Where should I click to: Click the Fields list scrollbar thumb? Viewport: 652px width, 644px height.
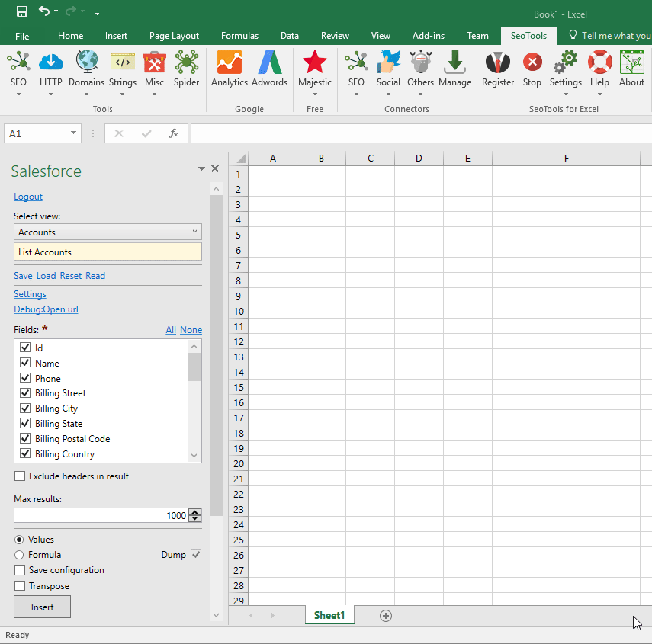click(x=194, y=367)
